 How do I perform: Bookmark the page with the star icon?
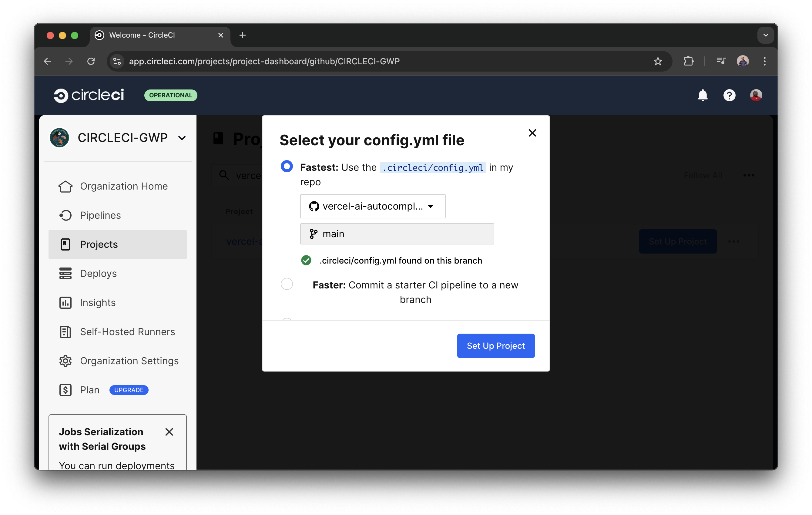[x=658, y=61]
